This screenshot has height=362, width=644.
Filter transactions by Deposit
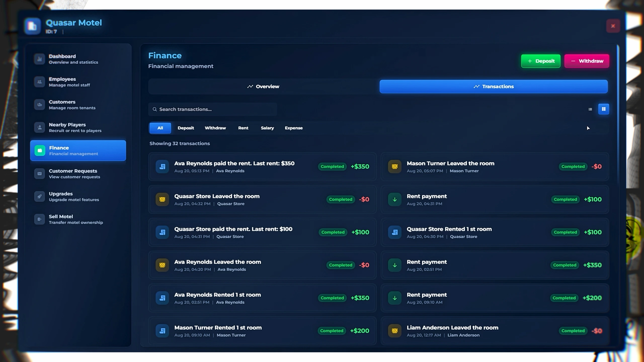click(x=186, y=128)
